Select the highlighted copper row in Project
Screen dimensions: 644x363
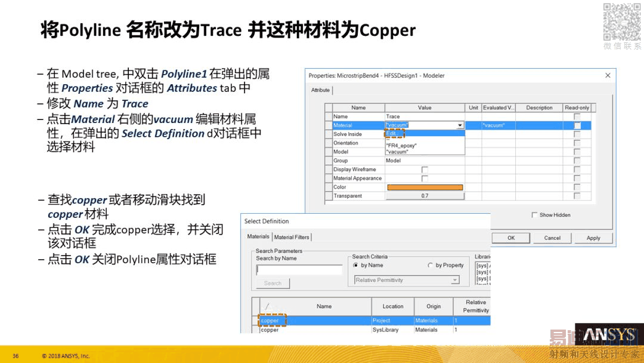pyautogui.click(x=374, y=320)
